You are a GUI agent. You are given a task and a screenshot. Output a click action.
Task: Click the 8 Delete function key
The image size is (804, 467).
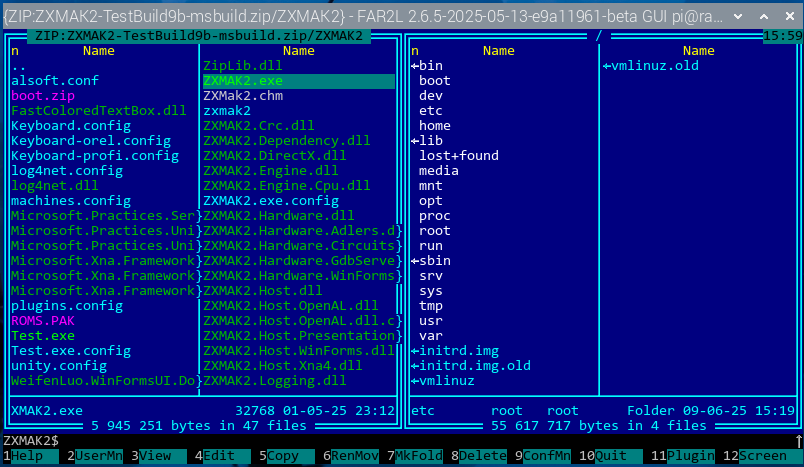(x=479, y=456)
